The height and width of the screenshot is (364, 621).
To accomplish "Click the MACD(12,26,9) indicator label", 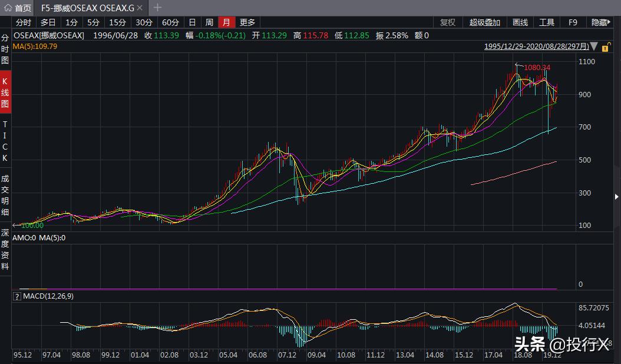I will point(48,296).
